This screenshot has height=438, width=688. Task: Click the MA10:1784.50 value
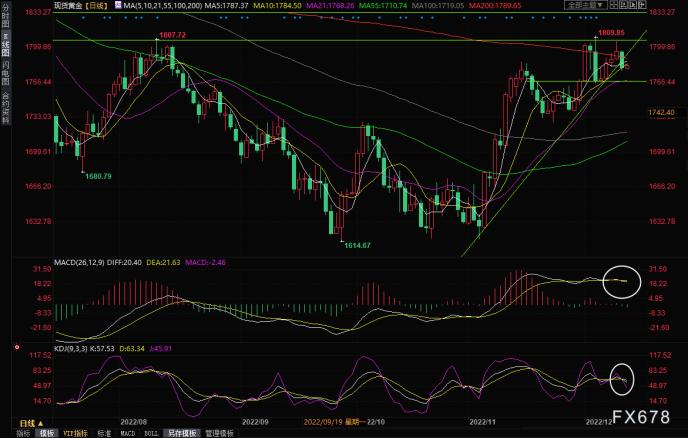277,6
